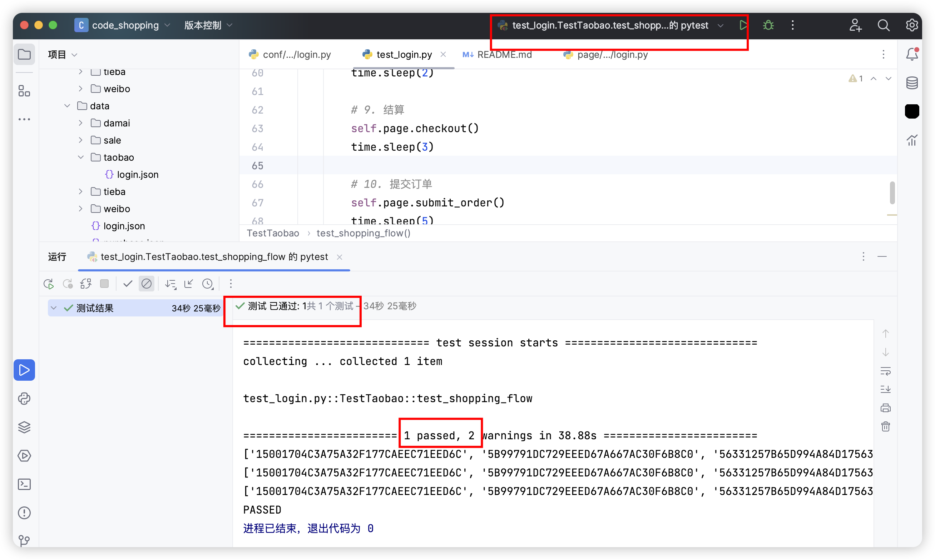The image size is (935, 560).
Task: Toggle soft-wrap in the console output
Action: click(x=885, y=371)
